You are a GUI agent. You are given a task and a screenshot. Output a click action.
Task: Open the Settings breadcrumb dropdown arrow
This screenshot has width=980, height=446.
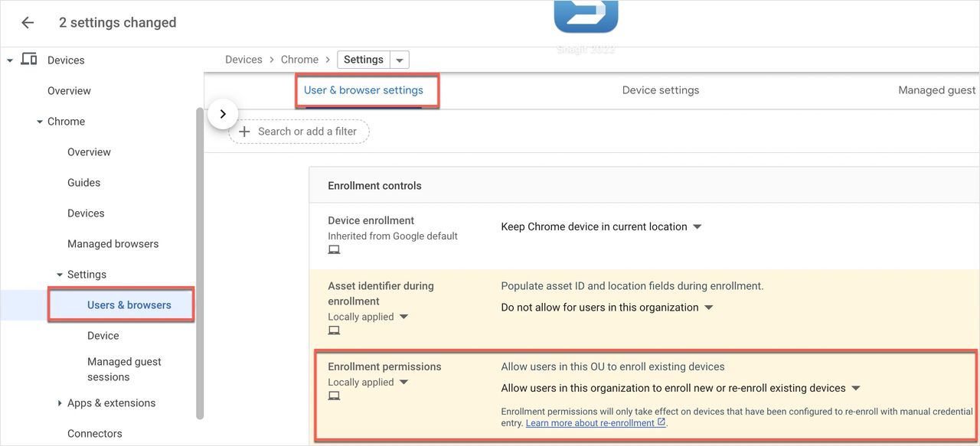coord(400,60)
